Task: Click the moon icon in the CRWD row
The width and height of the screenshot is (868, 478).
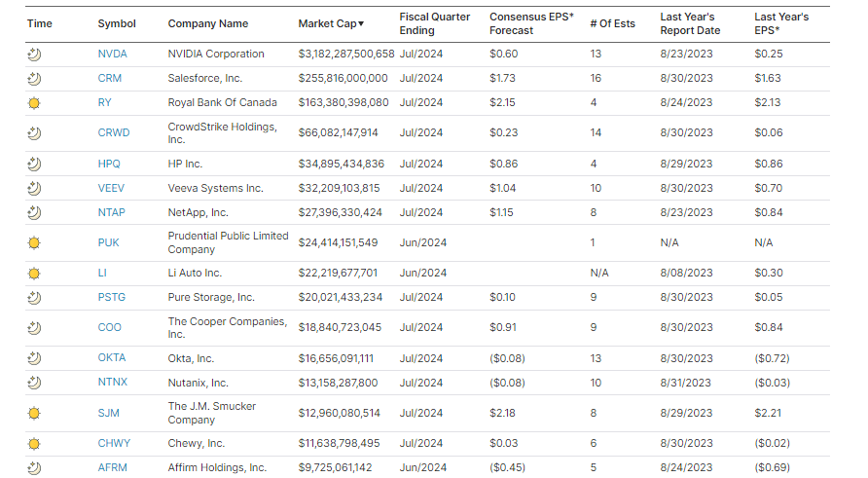Action: [34, 132]
